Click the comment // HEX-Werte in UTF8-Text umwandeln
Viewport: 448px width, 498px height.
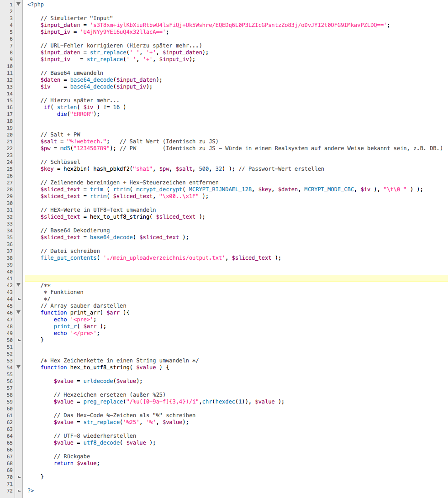[x=98, y=210]
